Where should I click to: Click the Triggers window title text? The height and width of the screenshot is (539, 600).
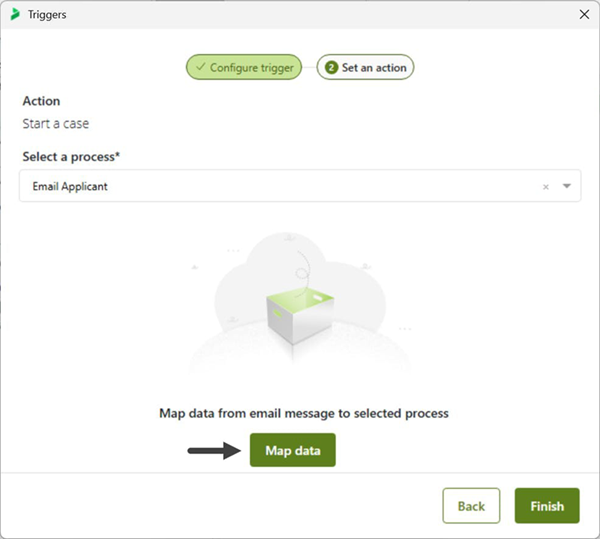click(47, 15)
